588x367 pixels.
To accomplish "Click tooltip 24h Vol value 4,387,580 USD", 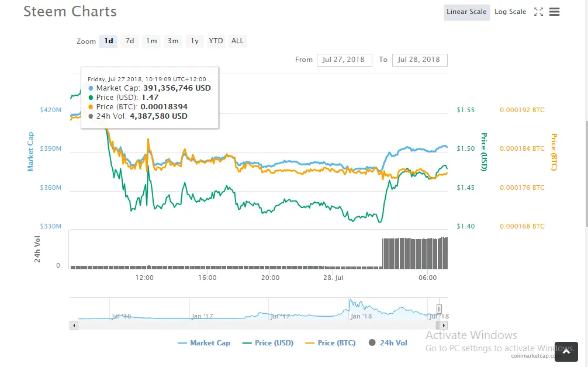I will pos(158,116).
